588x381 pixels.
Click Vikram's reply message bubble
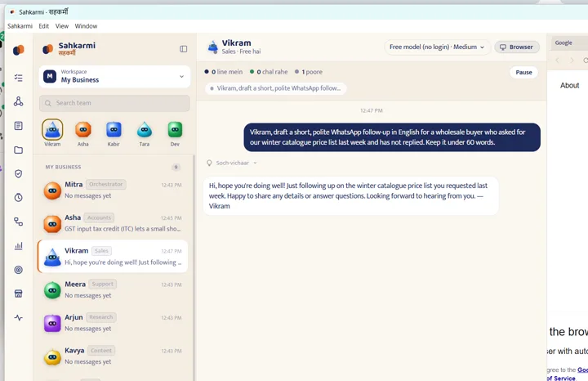pos(351,195)
